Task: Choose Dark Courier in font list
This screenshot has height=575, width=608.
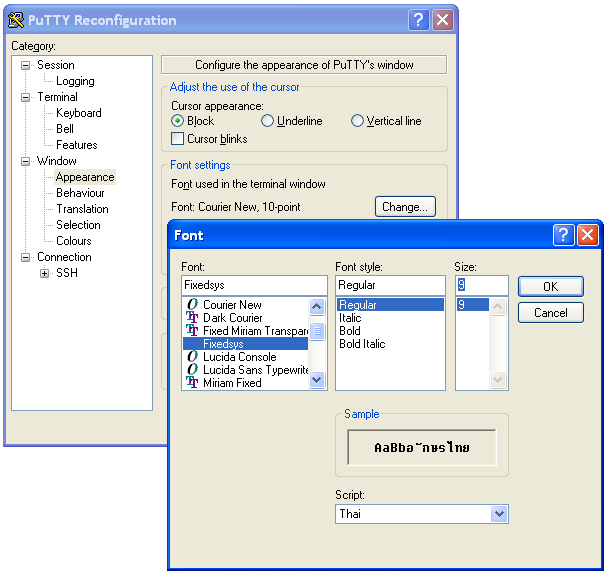Action: tap(245, 318)
